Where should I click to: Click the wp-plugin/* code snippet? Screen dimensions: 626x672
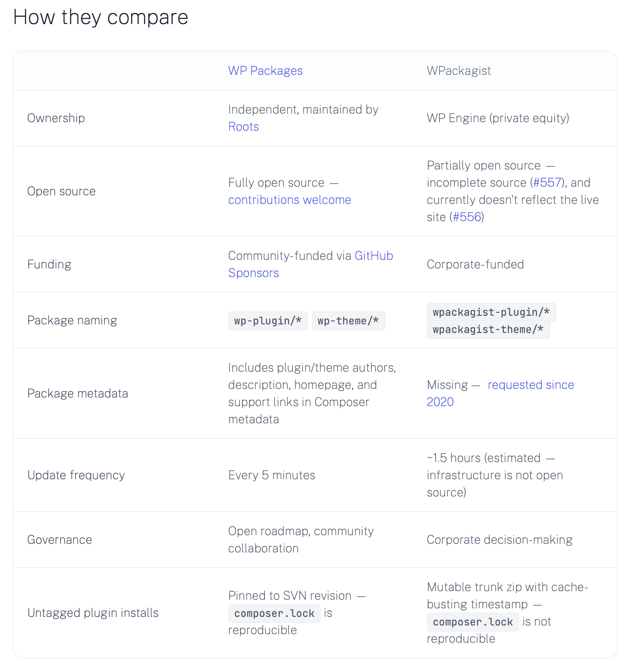pyautogui.click(x=268, y=321)
